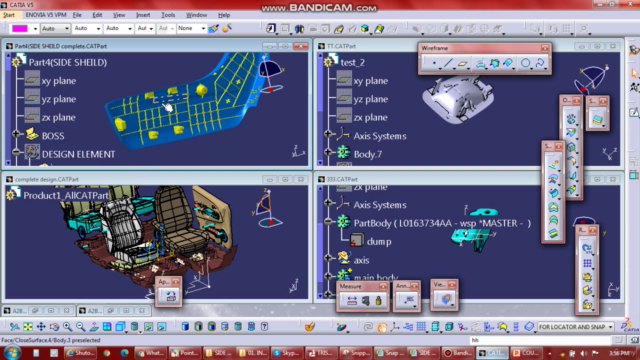The image size is (640, 360).
Task: Select the Point tool in Wireframe toolbar
Action: click(x=434, y=63)
